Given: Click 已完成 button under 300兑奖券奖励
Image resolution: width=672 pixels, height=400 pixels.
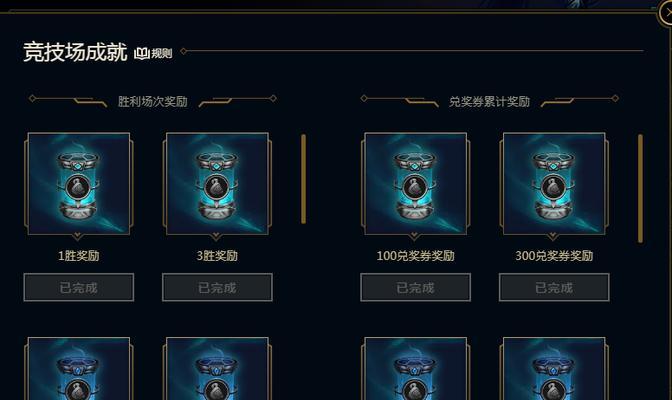Looking at the screenshot, I should tap(554, 287).
